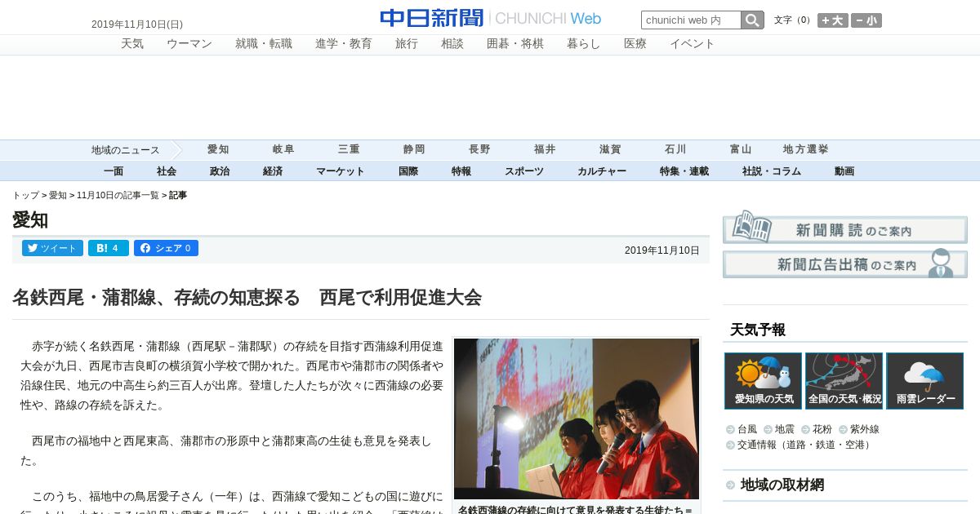Click トップ breadcrumb link

pos(25,196)
